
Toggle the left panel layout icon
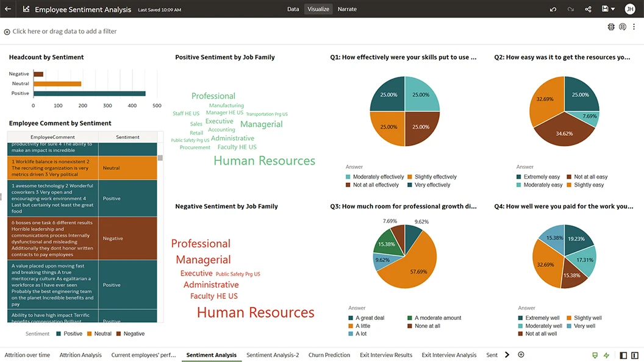(x=623, y=355)
